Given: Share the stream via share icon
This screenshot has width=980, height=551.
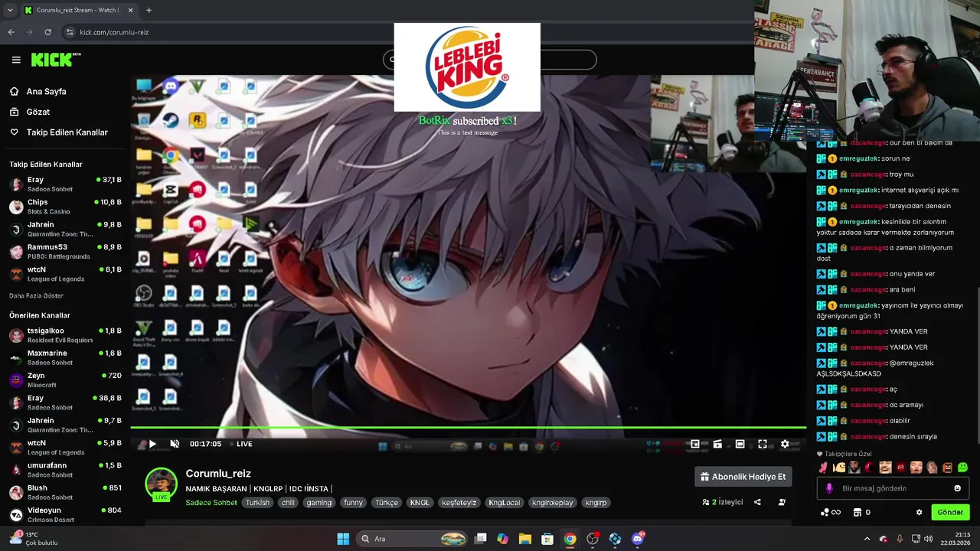Looking at the screenshot, I should [757, 502].
